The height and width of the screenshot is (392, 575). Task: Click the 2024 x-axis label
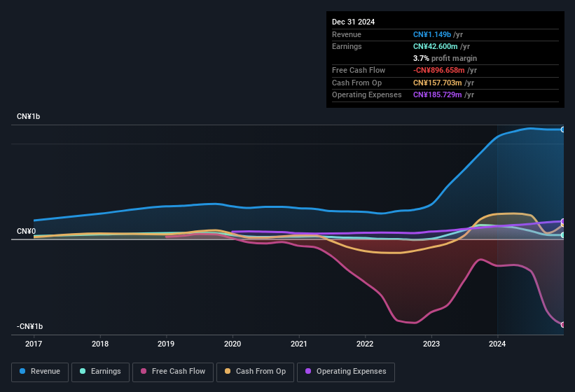[x=497, y=344]
